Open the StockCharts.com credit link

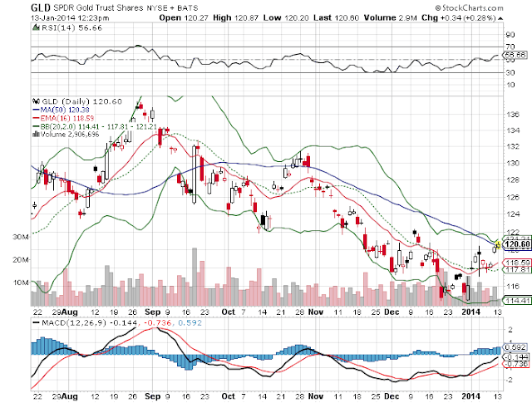(x=469, y=7)
